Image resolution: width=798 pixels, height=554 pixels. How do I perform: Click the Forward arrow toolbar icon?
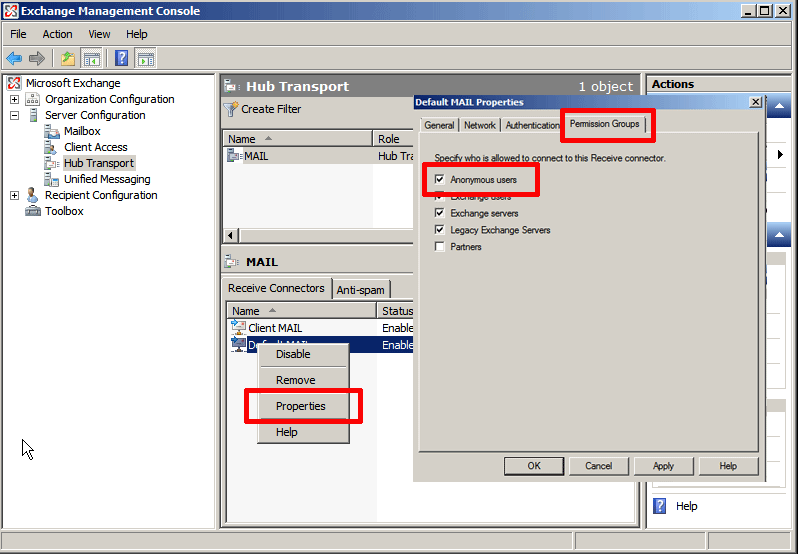[37, 59]
